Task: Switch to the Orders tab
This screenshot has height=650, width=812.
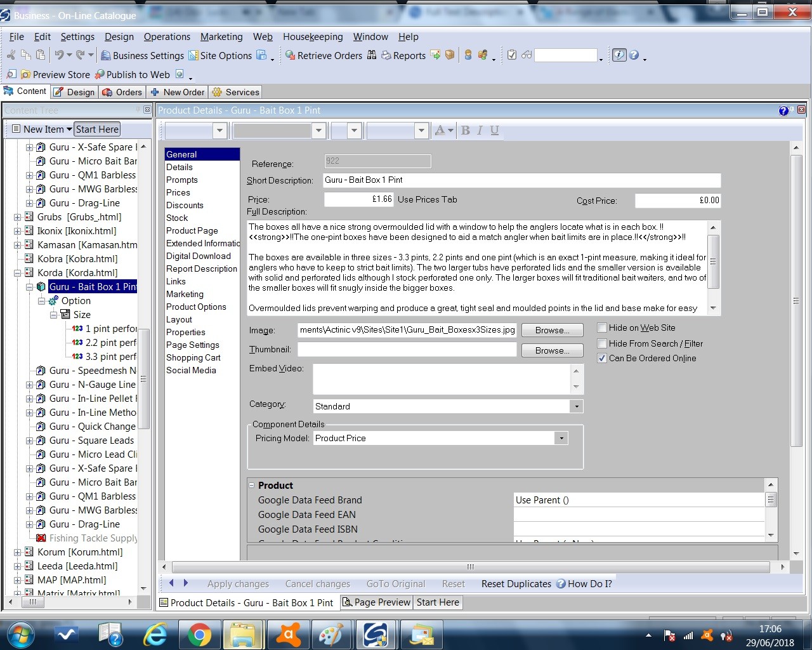Action: tap(122, 92)
